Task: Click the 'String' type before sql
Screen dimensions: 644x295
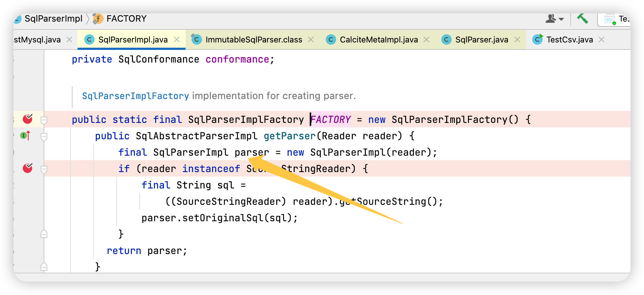Action: click(194, 185)
